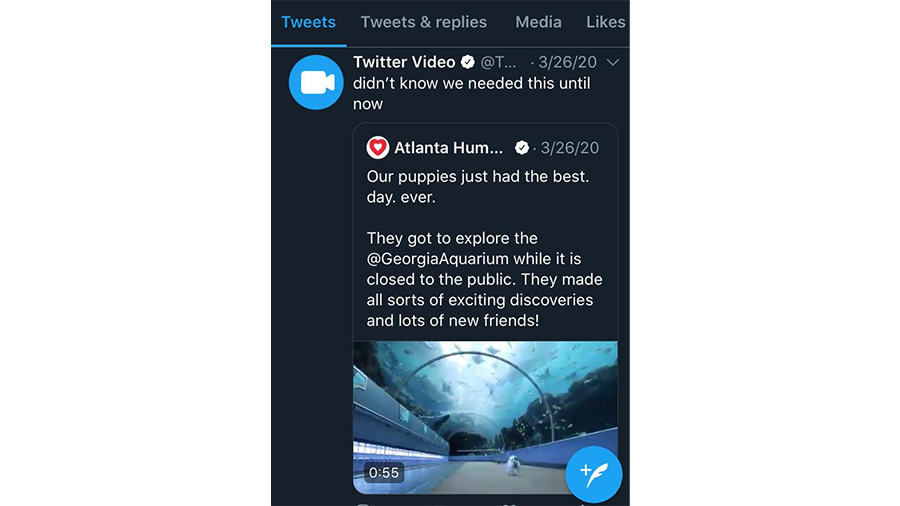Image resolution: width=900 pixels, height=506 pixels.
Task: Expand the tweet options chevron
Action: coord(612,62)
